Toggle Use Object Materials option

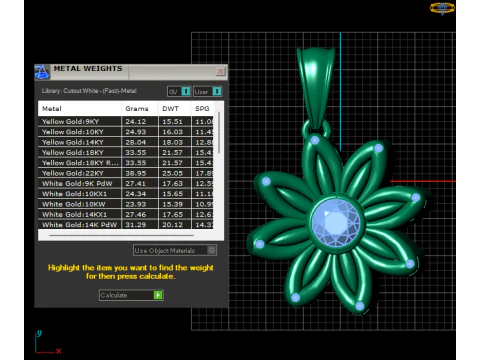coord(175,250)
